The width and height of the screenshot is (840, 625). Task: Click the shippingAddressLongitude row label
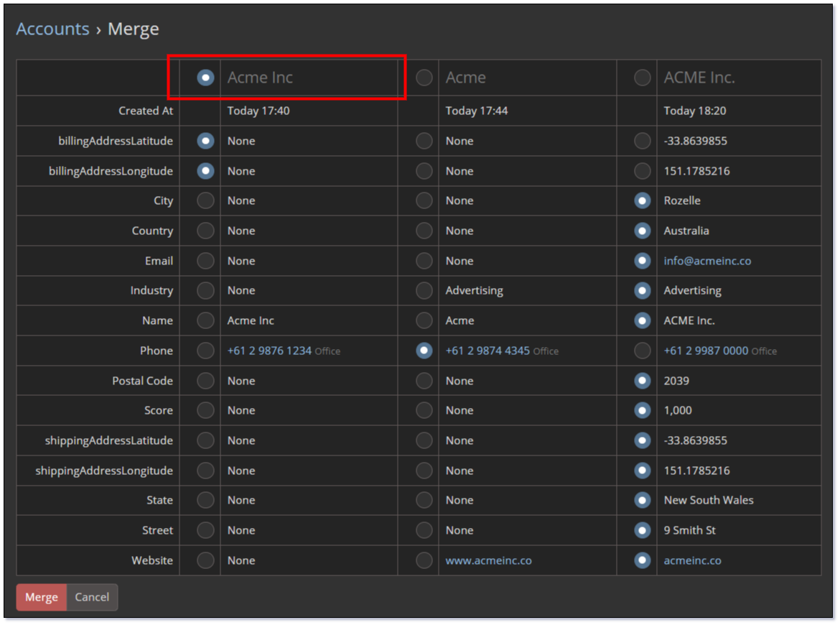(104, 471)
